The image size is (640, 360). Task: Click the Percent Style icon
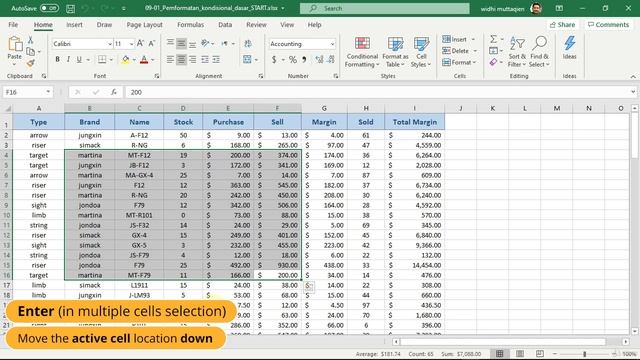pos(293,60)
